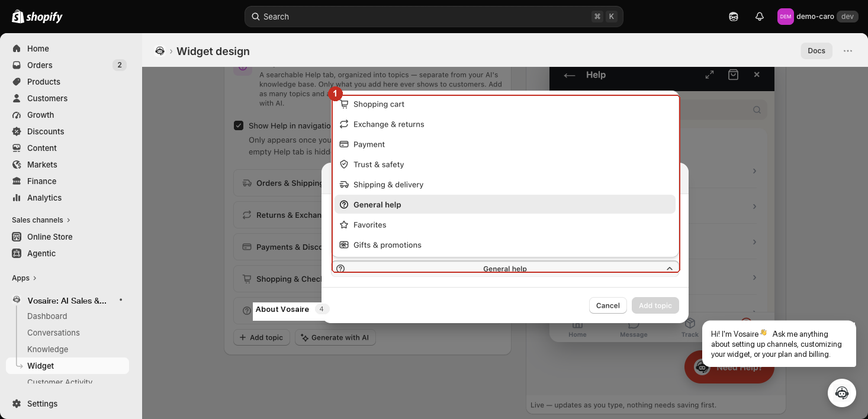Focus the top Search field
Screen dimensions: 868x419
click(433, 17)
